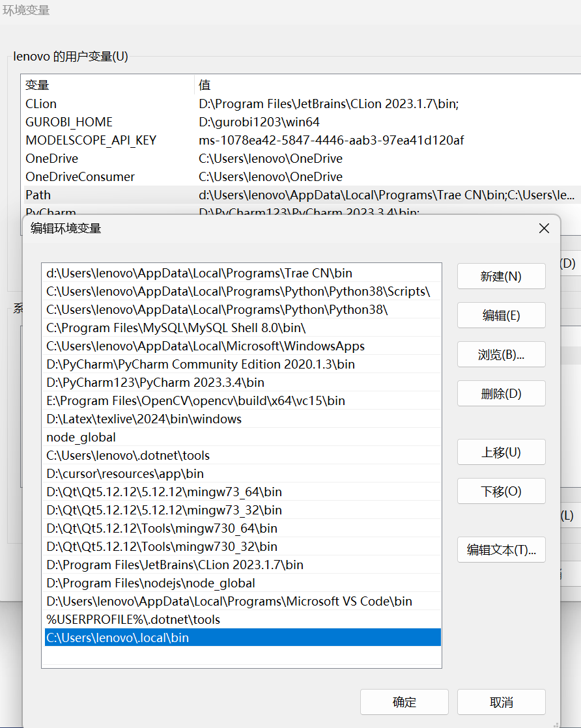
Task: Select the texlive\2024\bin\windows entry
Action: click(x=242, y=419)
